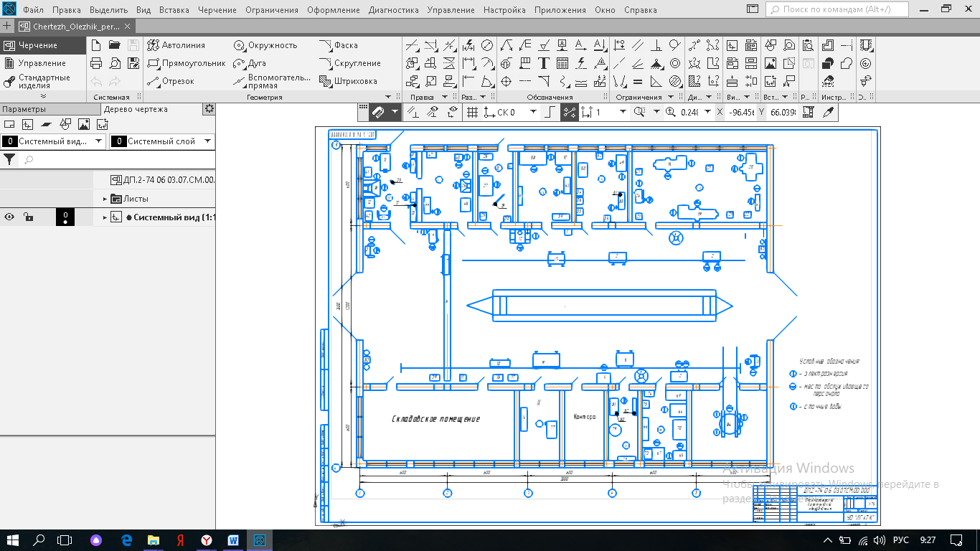Image resolution: width=980 pixels, height=551 pixels.
Task: Click the command search field
Action: 837,10
